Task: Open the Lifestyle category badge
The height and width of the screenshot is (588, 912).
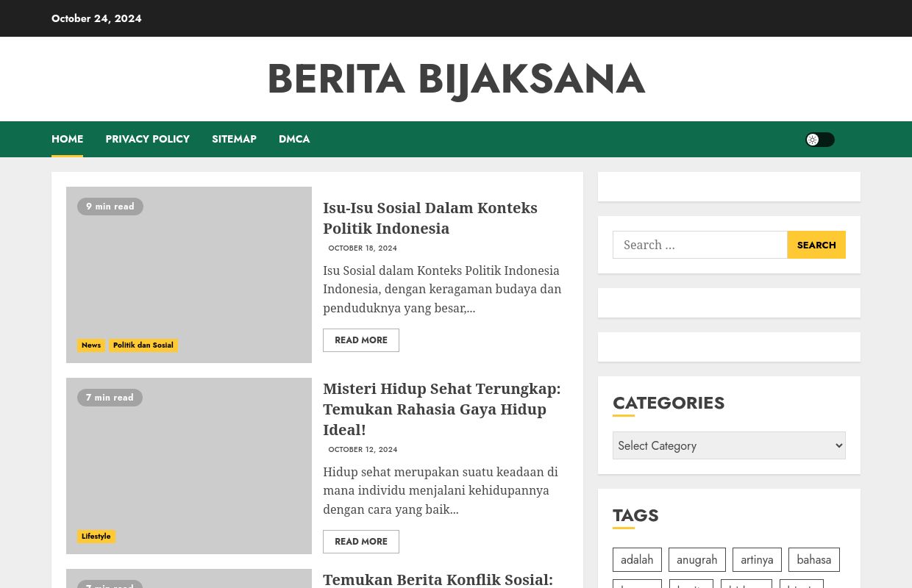Action: 96,537
